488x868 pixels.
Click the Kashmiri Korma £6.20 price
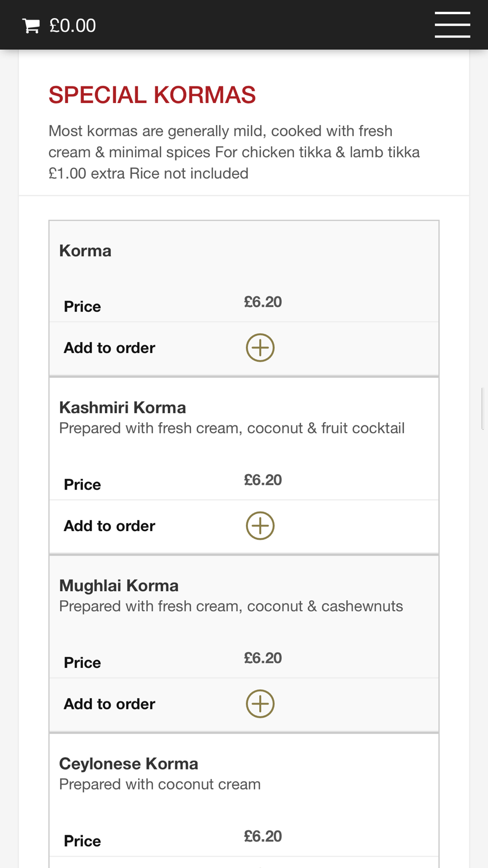(x=263, y=480)
